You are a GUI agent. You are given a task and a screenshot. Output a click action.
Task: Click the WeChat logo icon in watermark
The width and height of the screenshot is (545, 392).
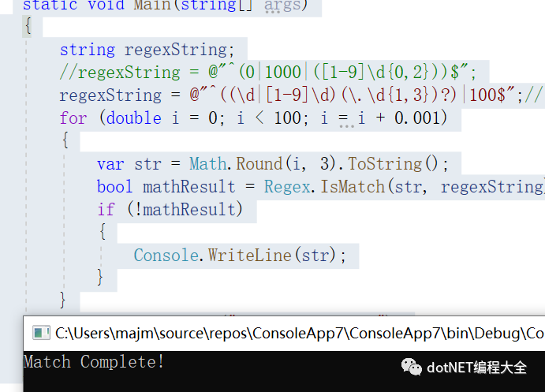(x=411, y=367)
